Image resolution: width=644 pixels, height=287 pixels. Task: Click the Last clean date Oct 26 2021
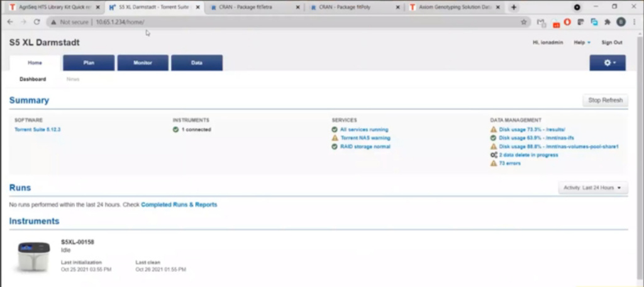160,269
